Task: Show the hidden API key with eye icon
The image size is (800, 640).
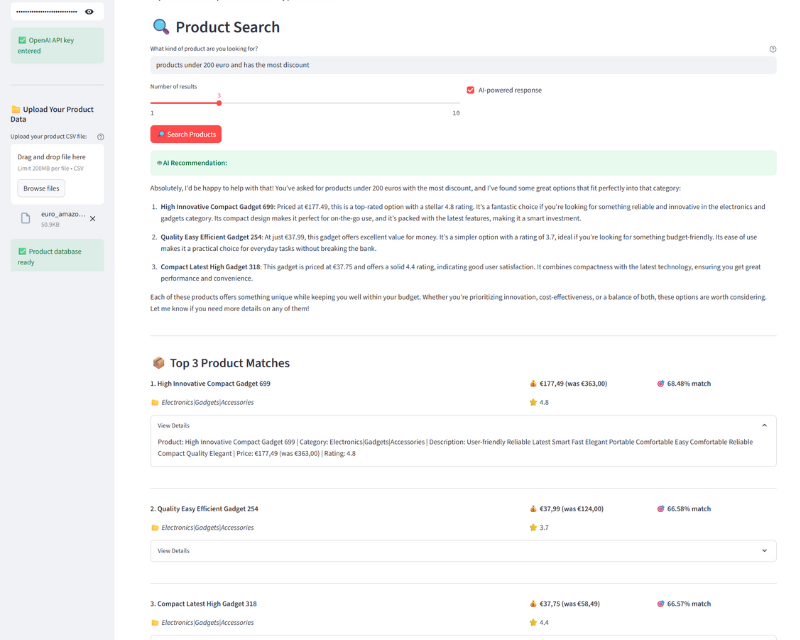Action: 89,11
